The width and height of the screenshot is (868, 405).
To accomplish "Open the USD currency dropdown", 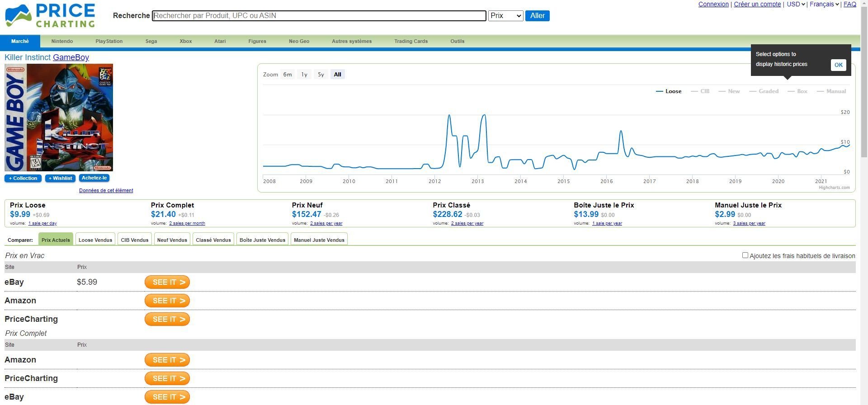I will coord(796,5).
